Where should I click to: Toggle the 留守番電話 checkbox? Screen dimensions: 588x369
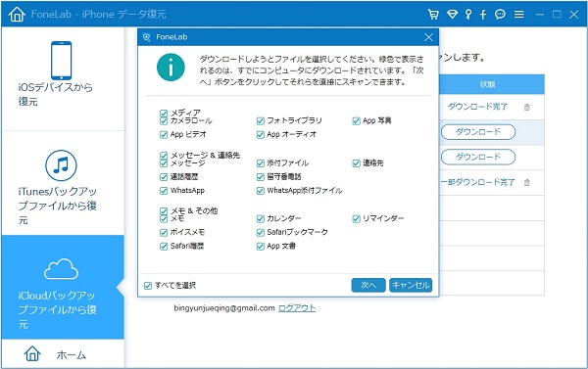[261, 177]
